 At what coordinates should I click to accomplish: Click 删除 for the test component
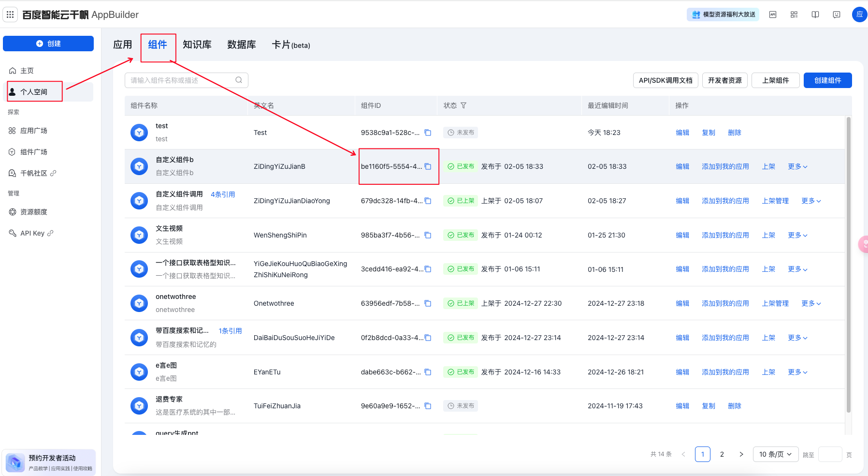(x=735, y=133)
